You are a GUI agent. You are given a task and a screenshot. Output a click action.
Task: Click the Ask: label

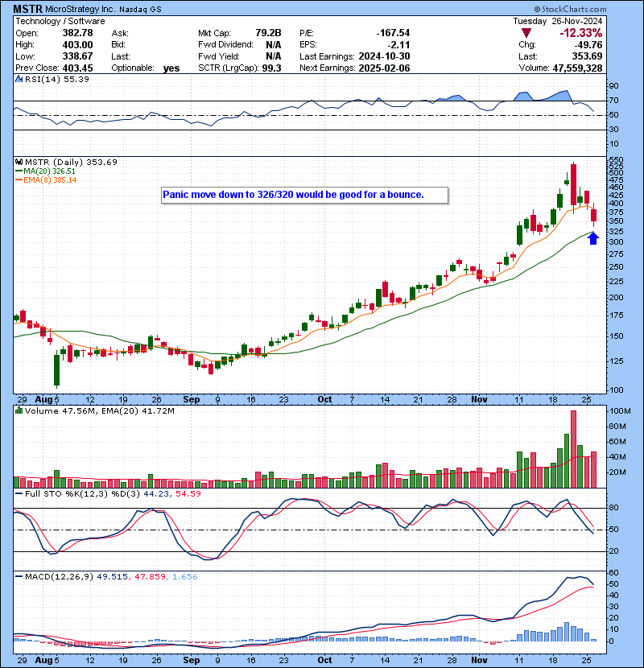coord(120,33)
